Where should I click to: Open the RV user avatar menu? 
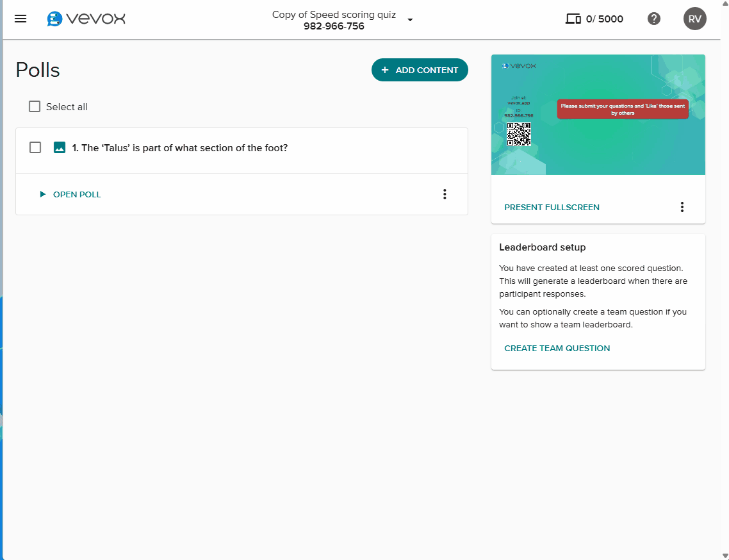click(x=694, y=19)
